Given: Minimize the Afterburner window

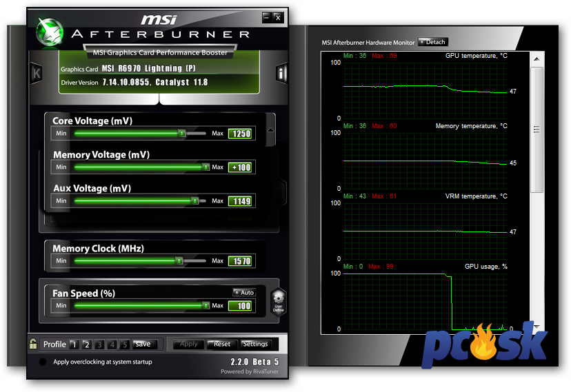Looking at the screenshot, I should pyautogui.click(x=268, y=17).
